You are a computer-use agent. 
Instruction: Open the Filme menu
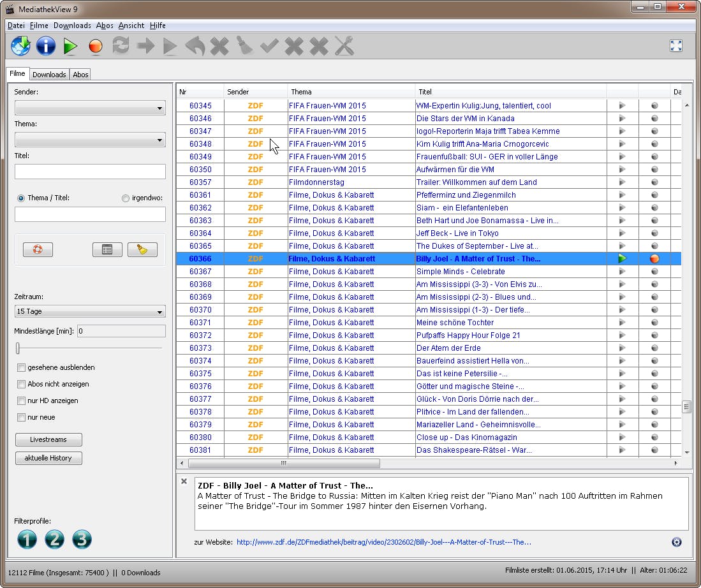click(39, 26)
